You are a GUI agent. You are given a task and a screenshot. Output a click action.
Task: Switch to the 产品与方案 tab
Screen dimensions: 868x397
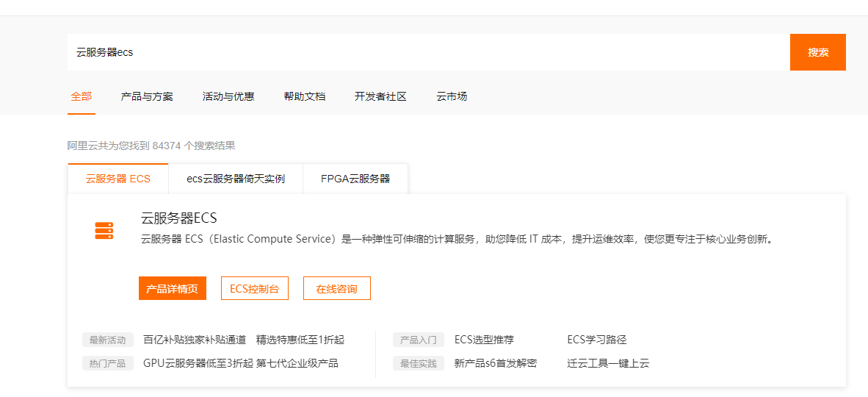click(x=147, y=96)
